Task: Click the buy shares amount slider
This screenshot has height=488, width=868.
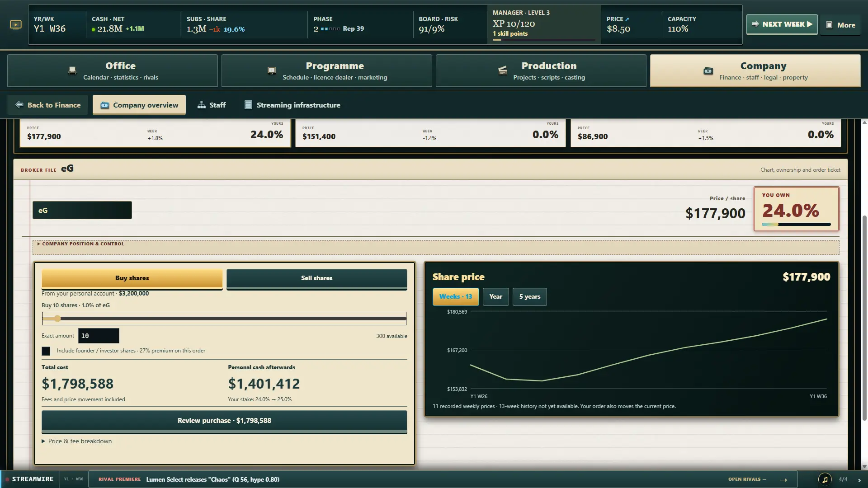Action: click(x=224, y=319)
